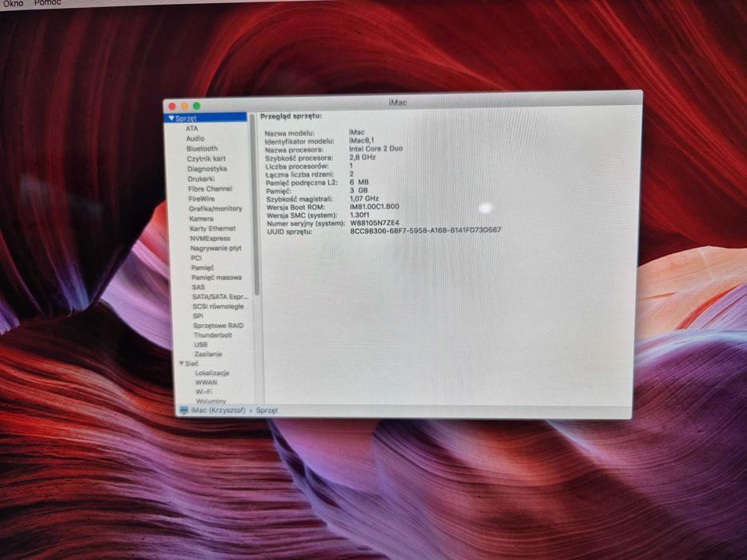Select SAS in the sidebar
This screenshot has height=560, width=747.
pos(199,287)
